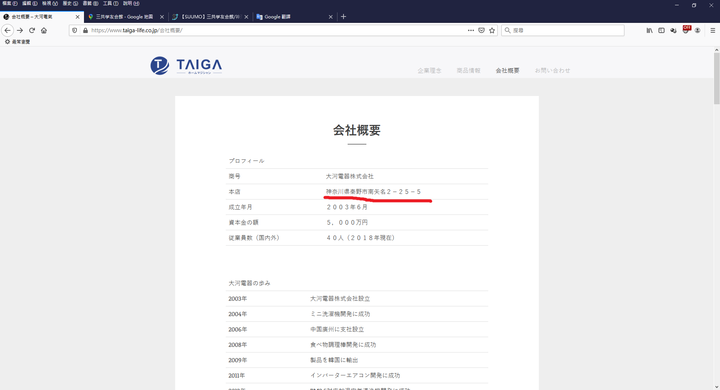Bookmark this page with the star

[492, 30]
